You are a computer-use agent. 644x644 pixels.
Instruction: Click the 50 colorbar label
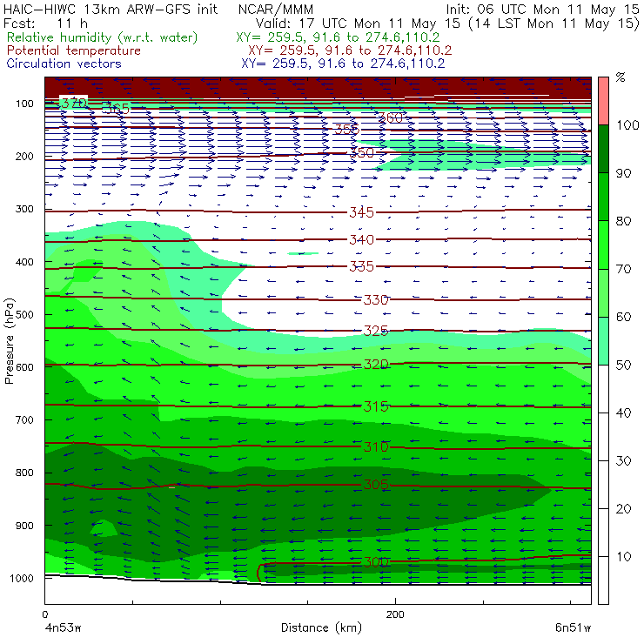[x=623, y=366]
